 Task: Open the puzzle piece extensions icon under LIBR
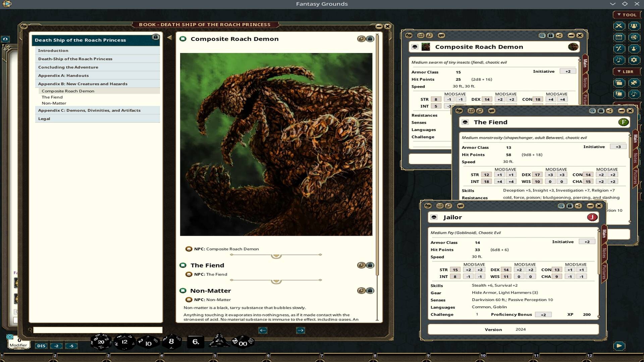(634, 82)
